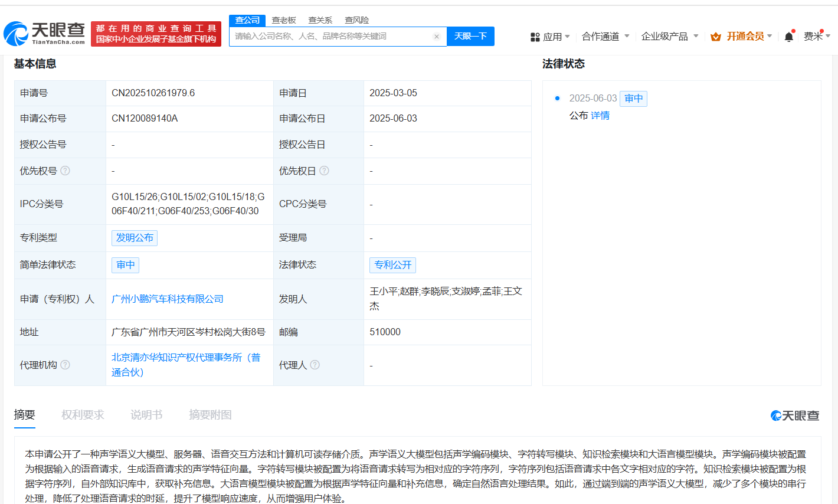Viewport: 838px width, 504px height.
Task: Switch to the 权利要求 tab
Action: click(83, 415)
